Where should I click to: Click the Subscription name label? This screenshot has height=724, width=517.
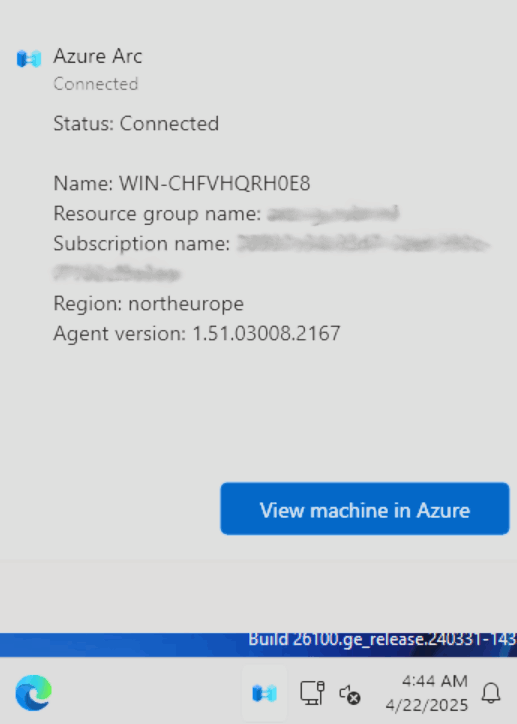coord(142,243)
